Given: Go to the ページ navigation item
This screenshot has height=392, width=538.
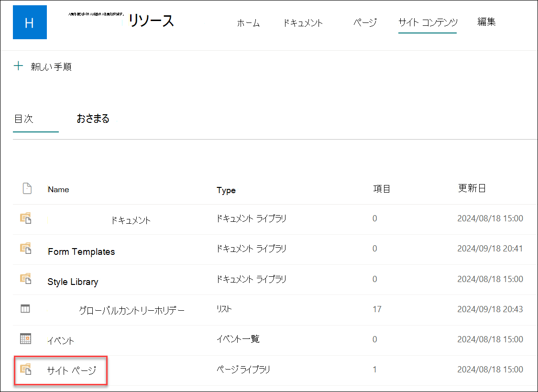Looking at the screenshot, I should (365, 22).
